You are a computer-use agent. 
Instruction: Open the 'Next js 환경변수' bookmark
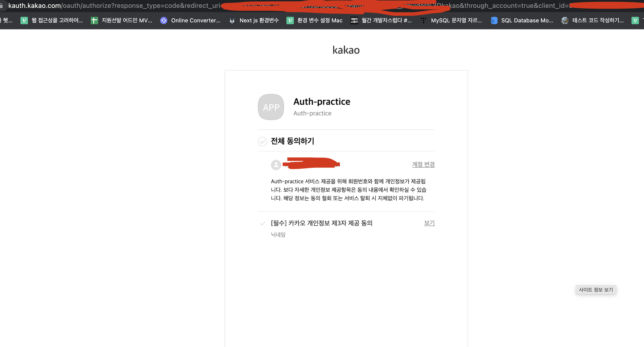254,20
